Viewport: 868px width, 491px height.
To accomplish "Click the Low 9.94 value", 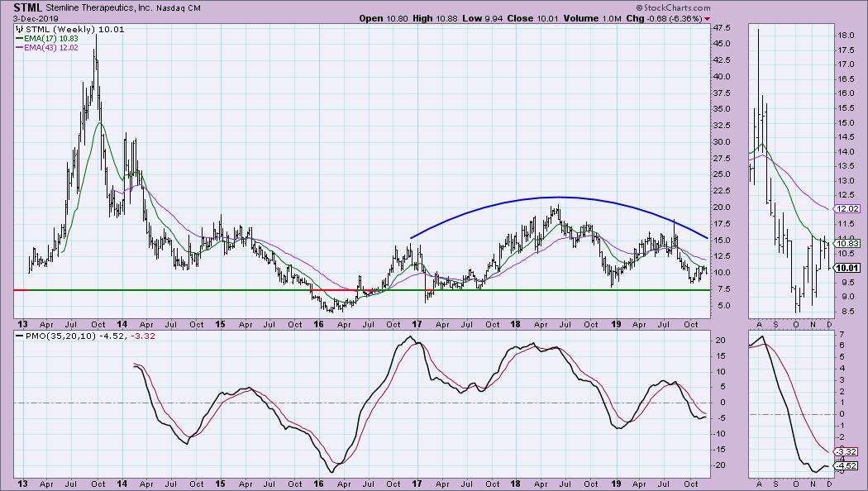I will tap(482, 18).
